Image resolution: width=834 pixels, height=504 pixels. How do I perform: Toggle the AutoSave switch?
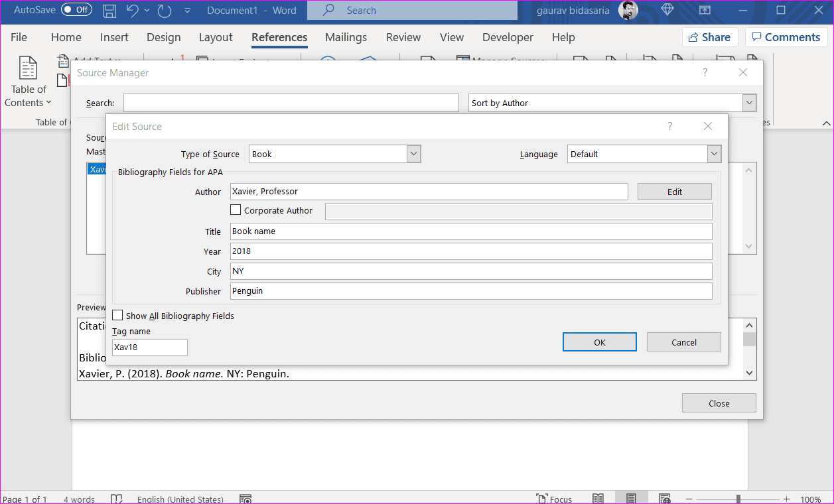(x=76, y=10)
